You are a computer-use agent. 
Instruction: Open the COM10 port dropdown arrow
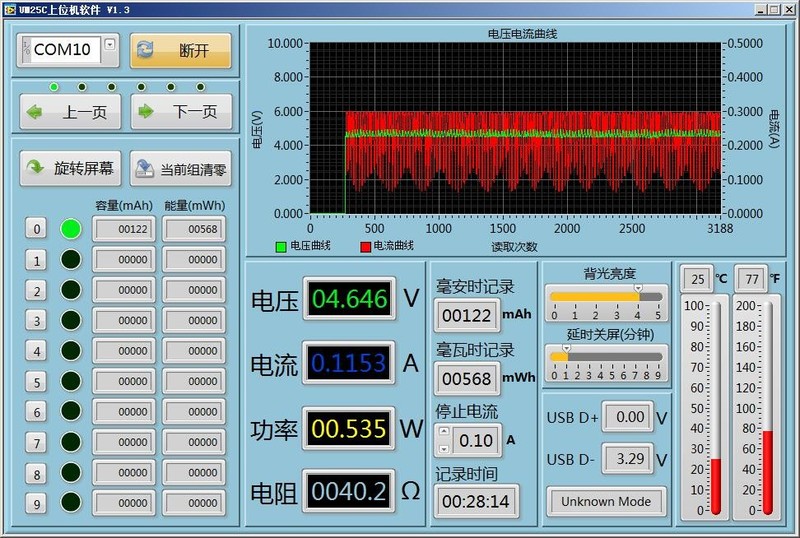(110, 44)
